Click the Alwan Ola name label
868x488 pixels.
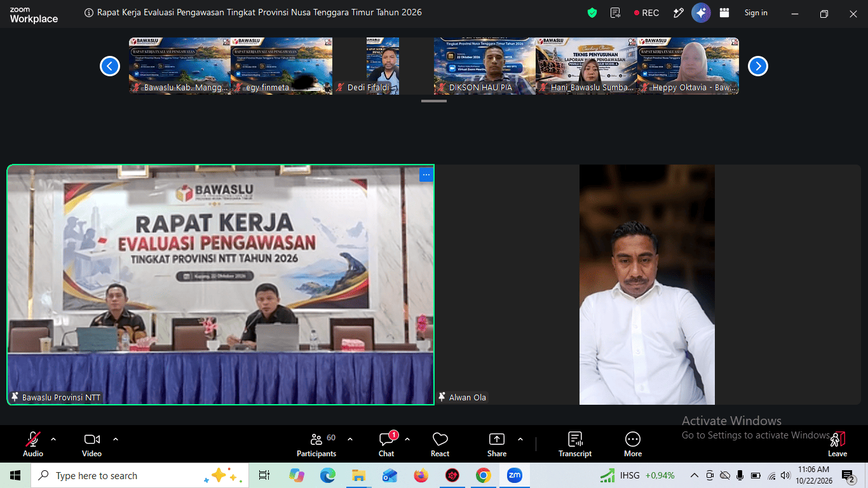(x=468, y=398)
